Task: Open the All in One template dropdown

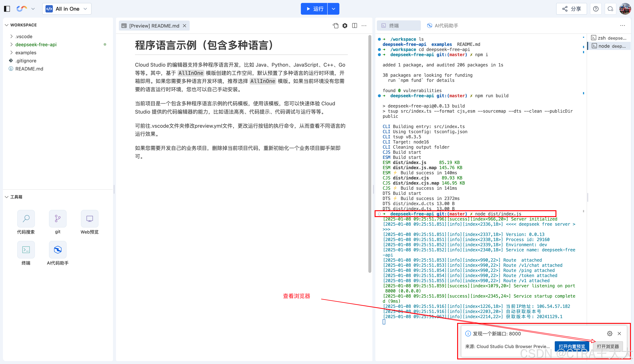Action: click(x=67, y=9)
